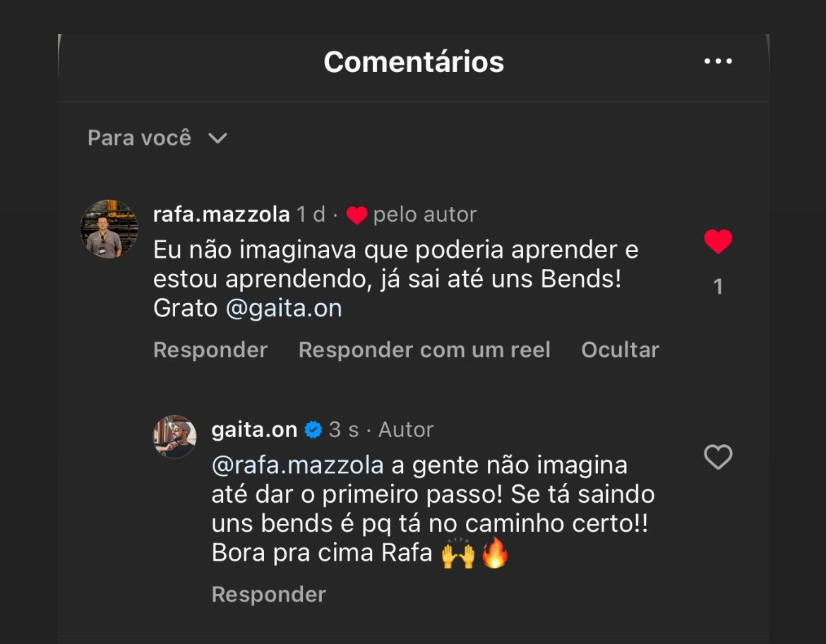Click the small red heart by "pelo autor"

pos(357,215)
